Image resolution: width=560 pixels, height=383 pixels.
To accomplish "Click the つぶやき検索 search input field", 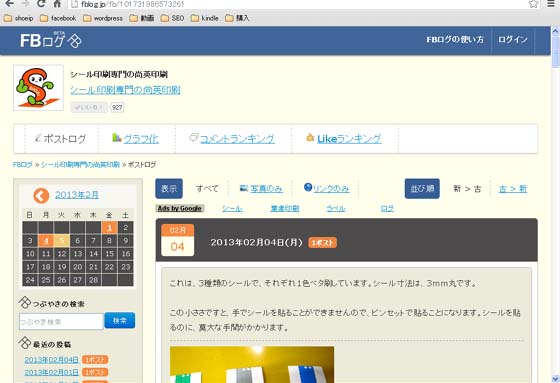I will point(61,322).
